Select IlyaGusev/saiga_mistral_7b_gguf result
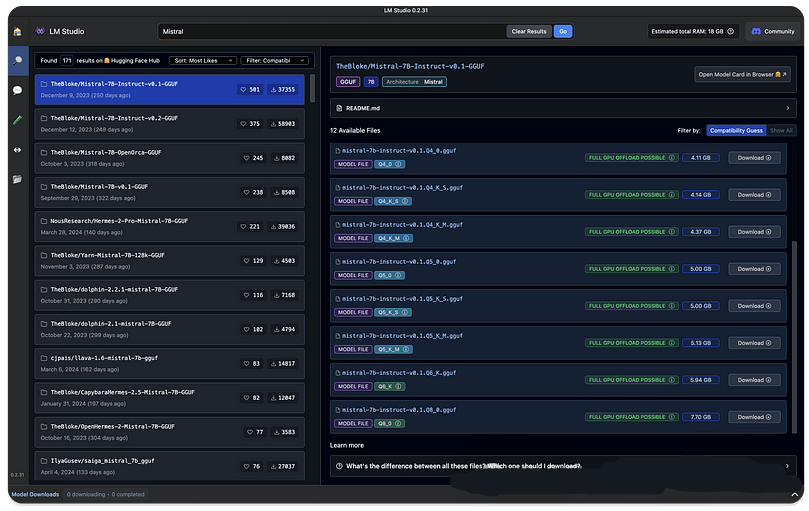This screenshot has width=809, height=511. point(169,466)
